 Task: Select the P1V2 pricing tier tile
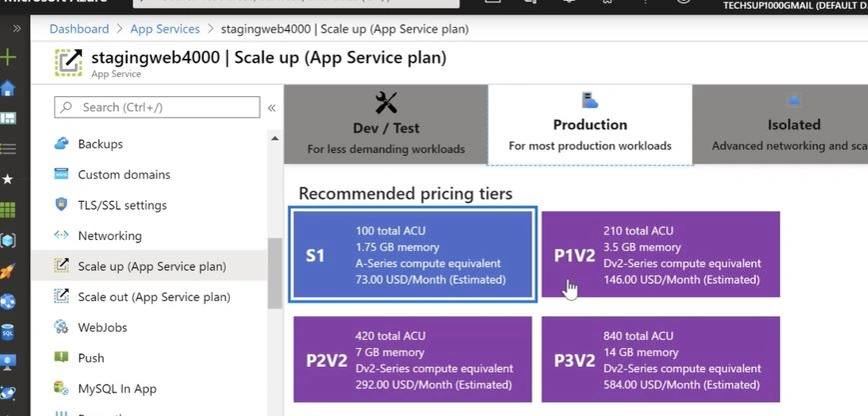click(x=660, y=254)
